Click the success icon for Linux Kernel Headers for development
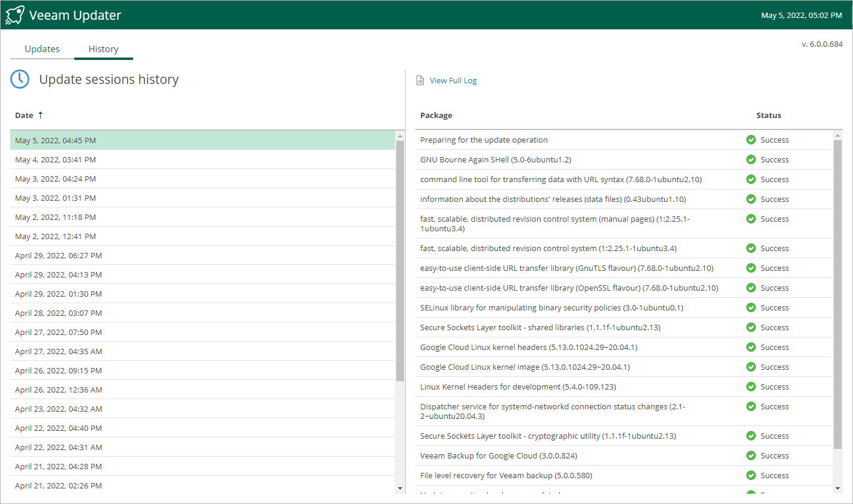853x504 pixels. coord(751,387)
